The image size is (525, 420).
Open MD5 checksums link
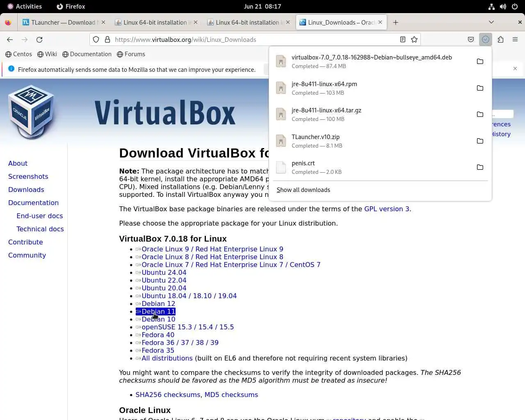231,395
